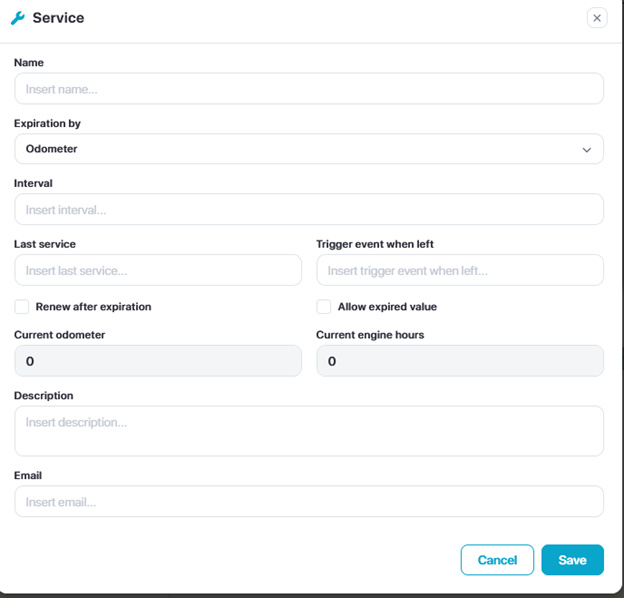This screenshot has width=624, height=598.
Task: Click the Service dialog title text
Action: (58, 18)
